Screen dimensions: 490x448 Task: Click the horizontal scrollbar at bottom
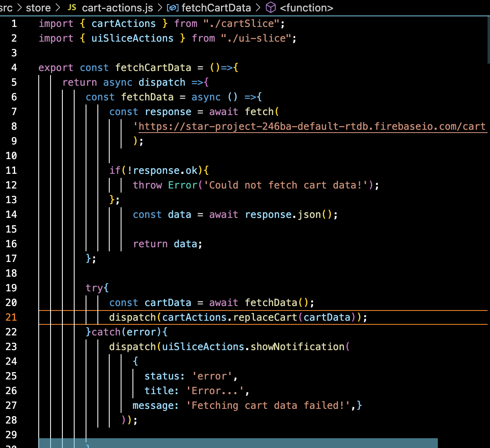tap(238, 444)
